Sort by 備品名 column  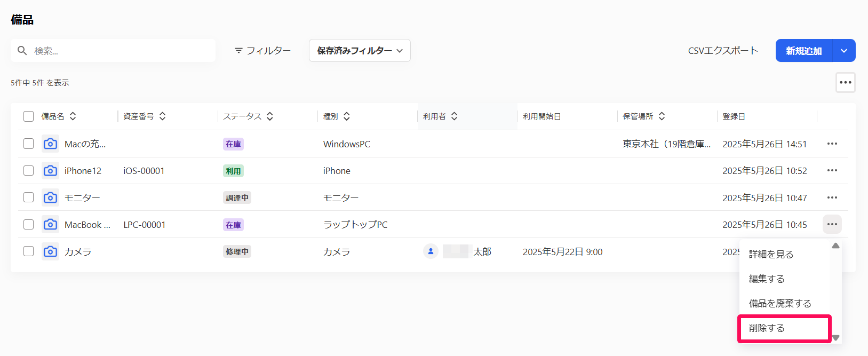tap(73, 116)
